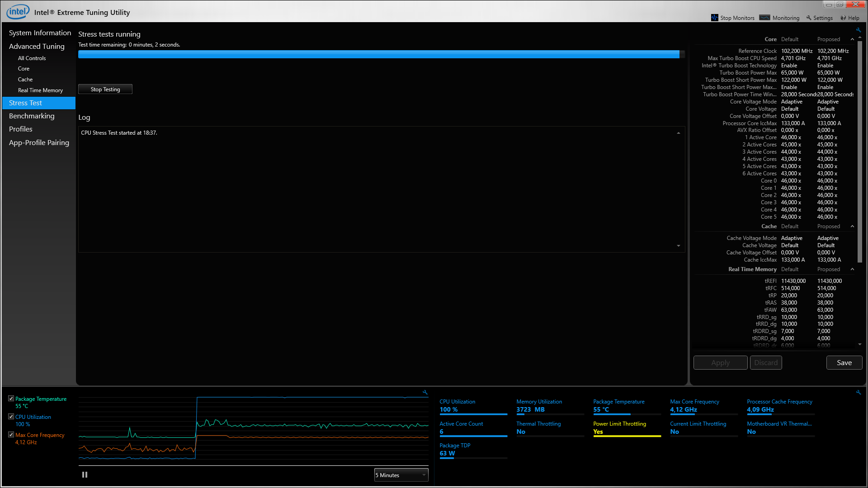Image resolution: width=868 pixels, height=488 pixels.
Task: Click AVX Ratio Offset proposed value
Action: [826, 130]
